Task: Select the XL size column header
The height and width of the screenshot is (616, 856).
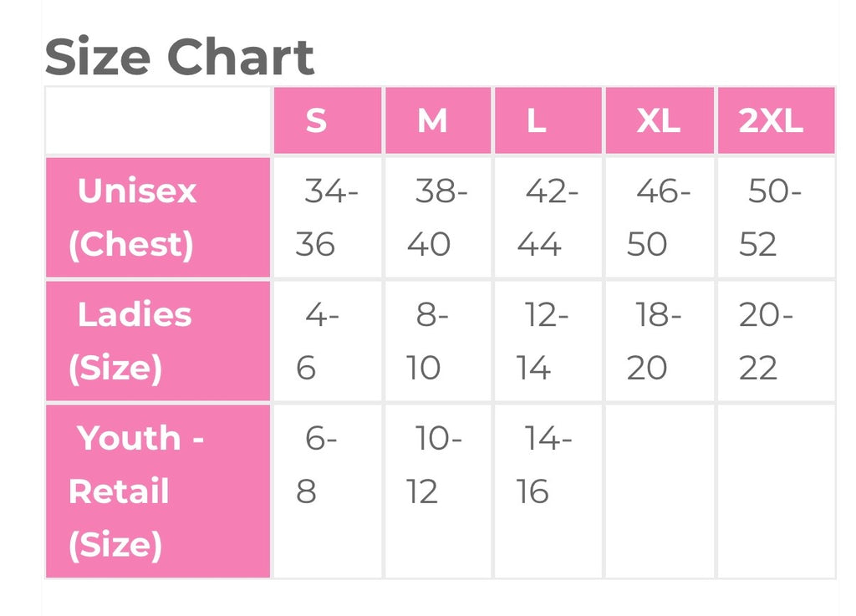Action: click(x=660, y=120)
